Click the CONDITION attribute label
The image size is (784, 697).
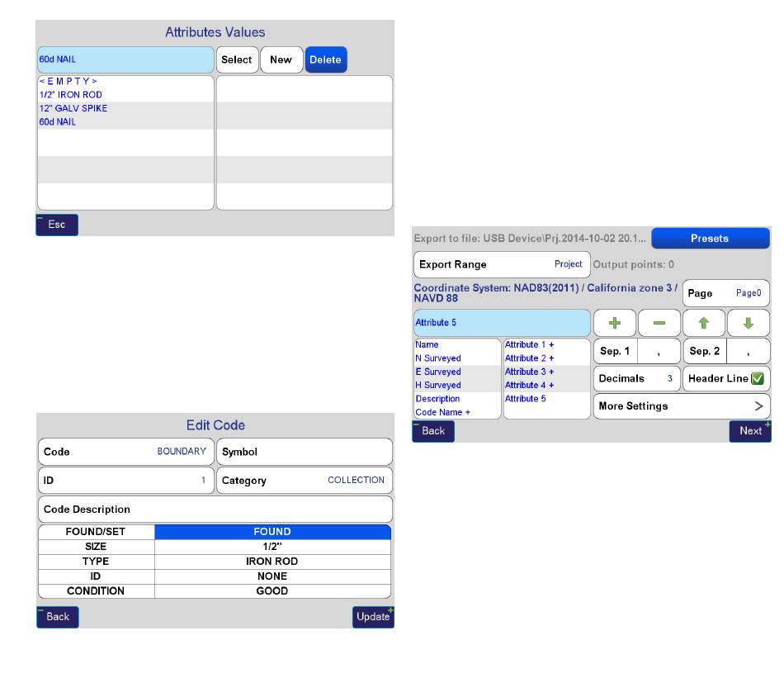coord(96,591)
